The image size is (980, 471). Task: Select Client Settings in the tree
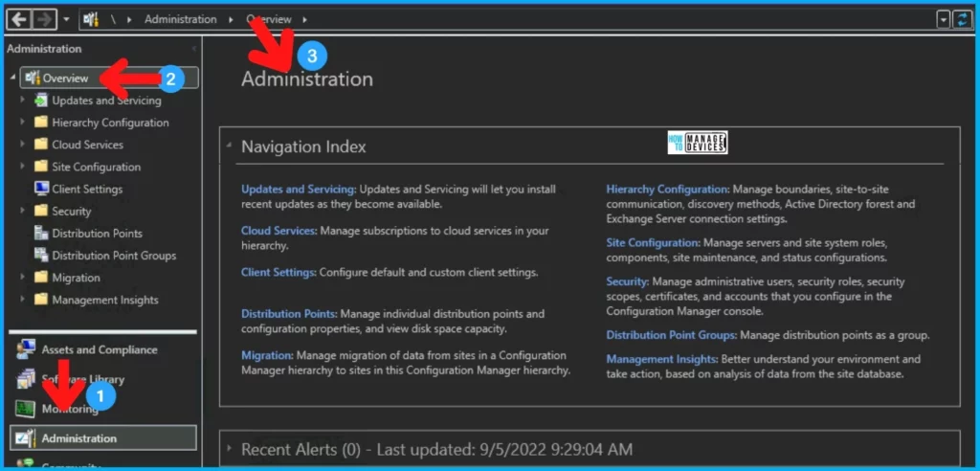pyautogui.click(x=87, y=189)
